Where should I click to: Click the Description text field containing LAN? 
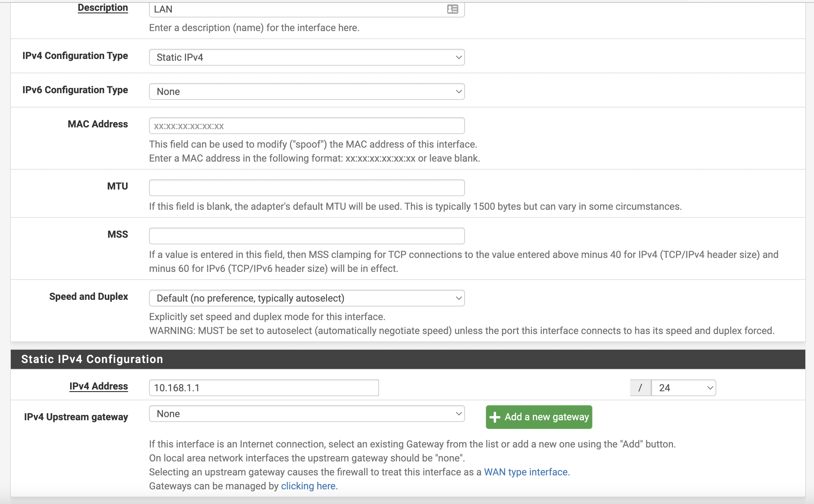click(x=297, y=9)
